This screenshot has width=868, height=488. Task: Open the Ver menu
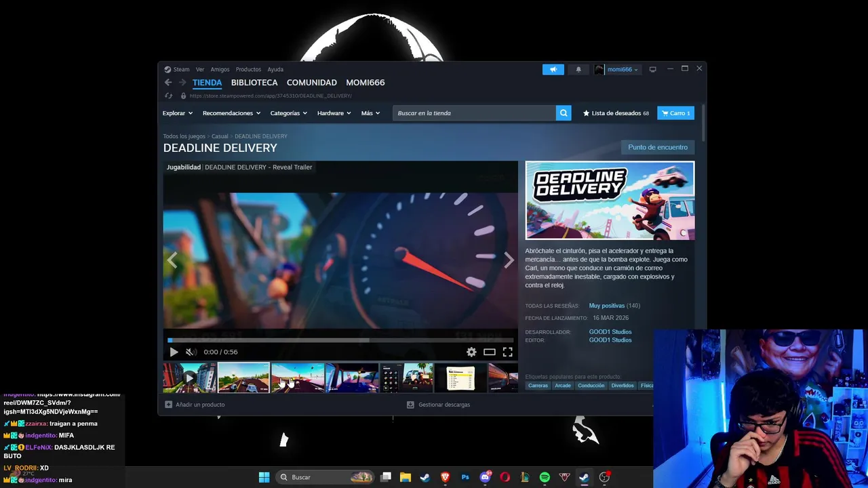(200, 69)
